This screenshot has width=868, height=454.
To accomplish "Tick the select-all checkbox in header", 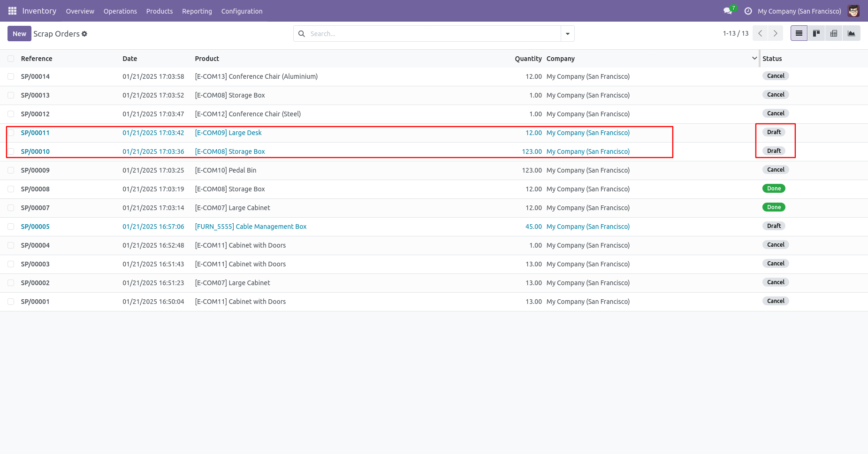I will pos(11,59).
